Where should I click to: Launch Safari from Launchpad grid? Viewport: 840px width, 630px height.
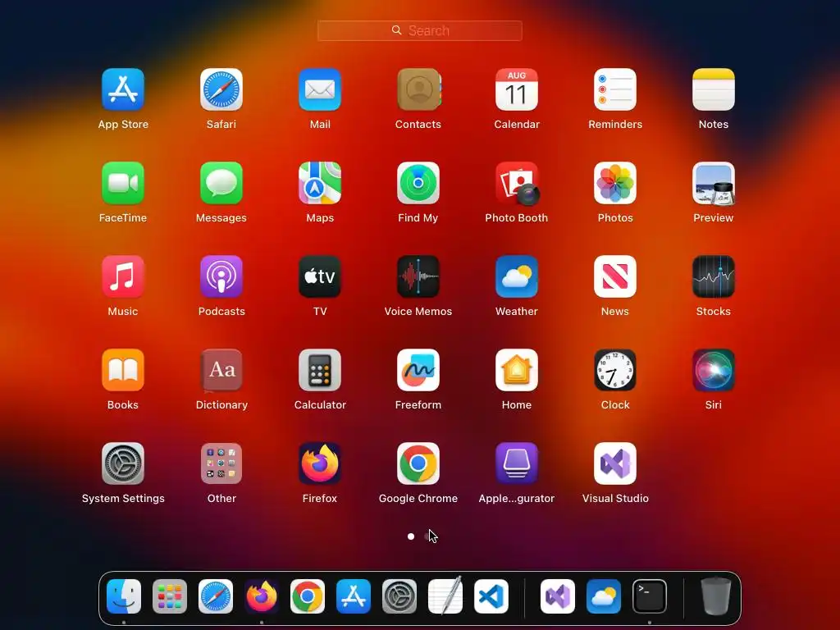(221, 89)
